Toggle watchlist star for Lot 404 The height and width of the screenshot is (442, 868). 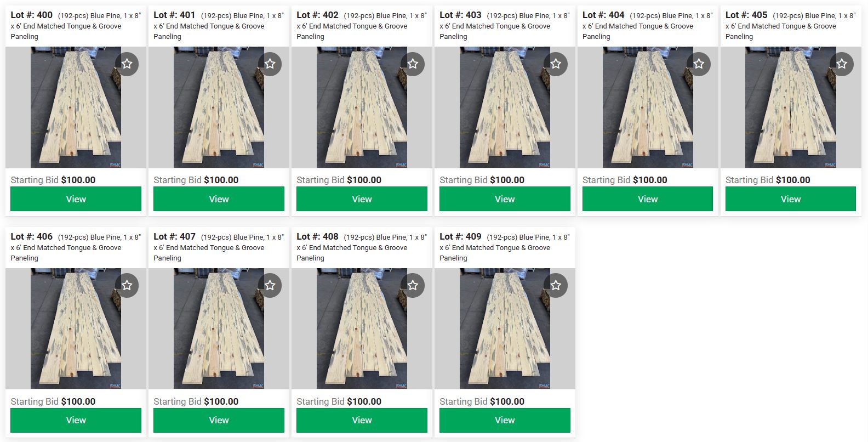[699, 64]
